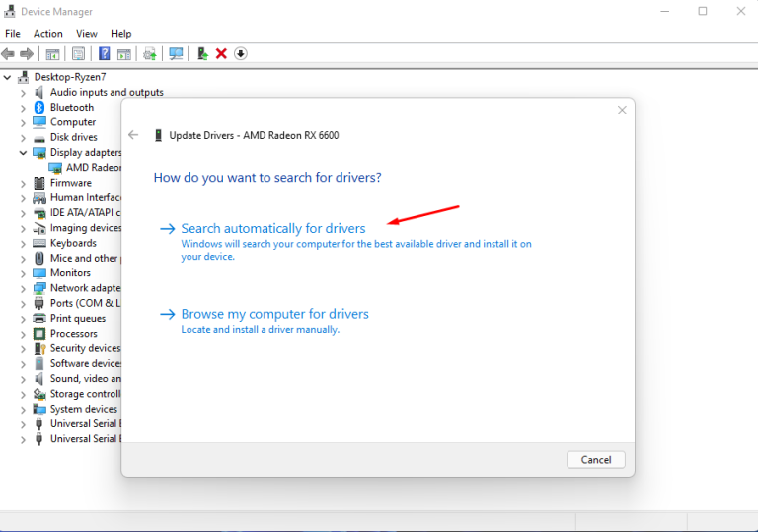Viewport: 758px width, 532px height.
Task: Click the Print queues printer icon
Action: tap(39, 318)
